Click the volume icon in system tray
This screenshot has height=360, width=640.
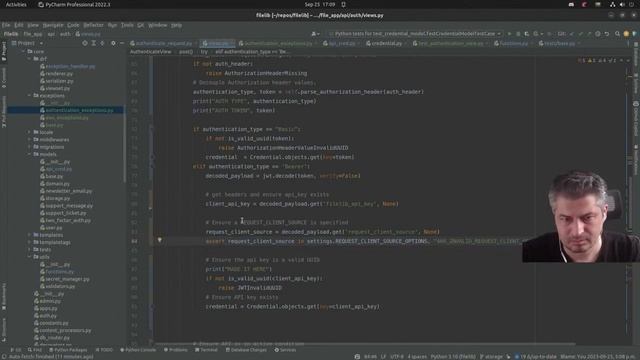point(622,4)
